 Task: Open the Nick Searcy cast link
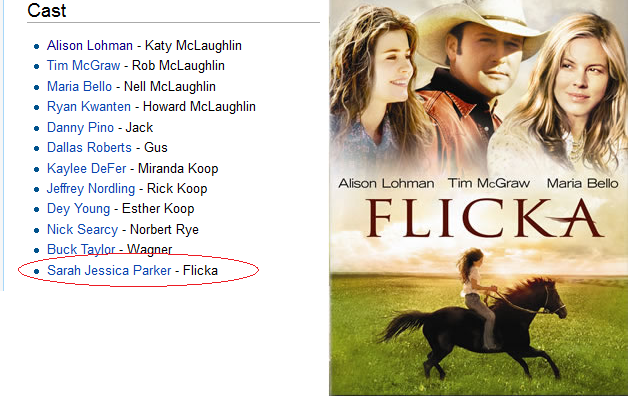click(82, 230)
